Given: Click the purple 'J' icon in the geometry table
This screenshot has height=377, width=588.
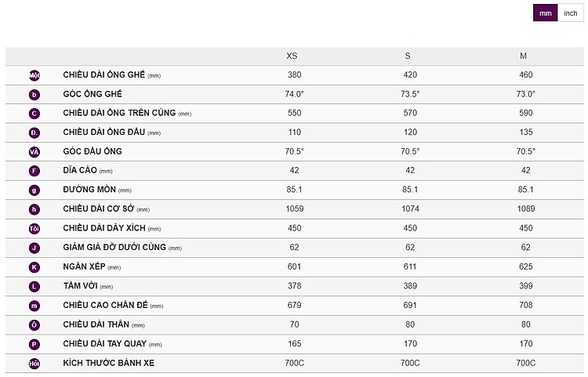Looking at the screenshot, I should pos(34,248).
